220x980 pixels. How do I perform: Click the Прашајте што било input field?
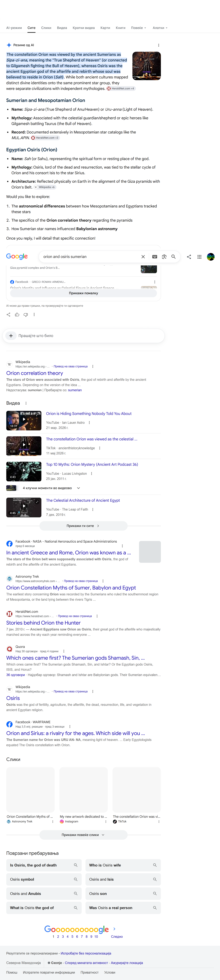pos(89,336)
